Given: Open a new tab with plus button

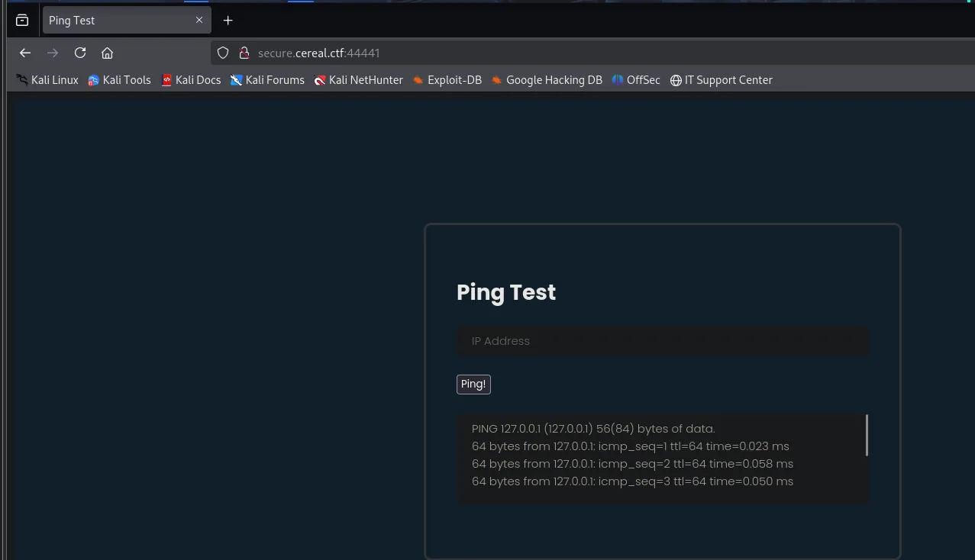Looking at the screenshot, I should 228,21.
